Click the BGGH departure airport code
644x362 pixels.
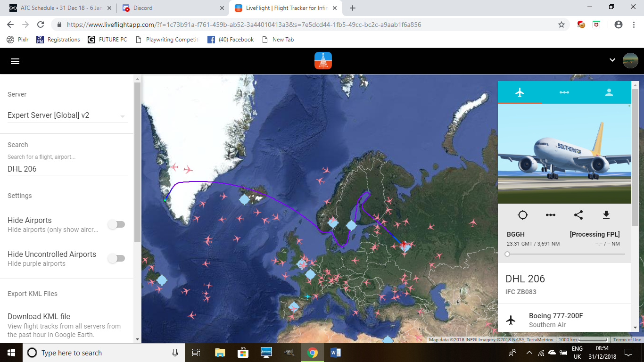[x=516, y=234]
